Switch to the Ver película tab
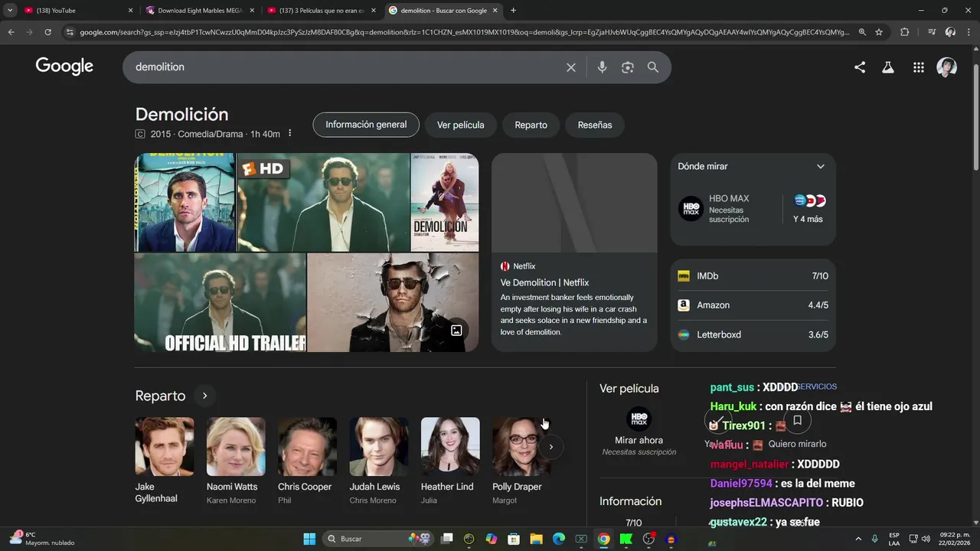 pos(460,125)
